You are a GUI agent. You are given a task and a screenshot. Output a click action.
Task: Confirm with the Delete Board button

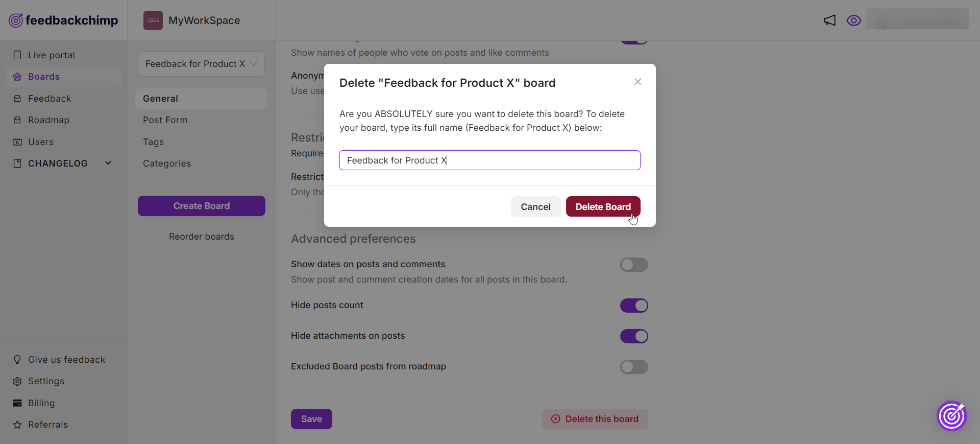pos(603,206)
